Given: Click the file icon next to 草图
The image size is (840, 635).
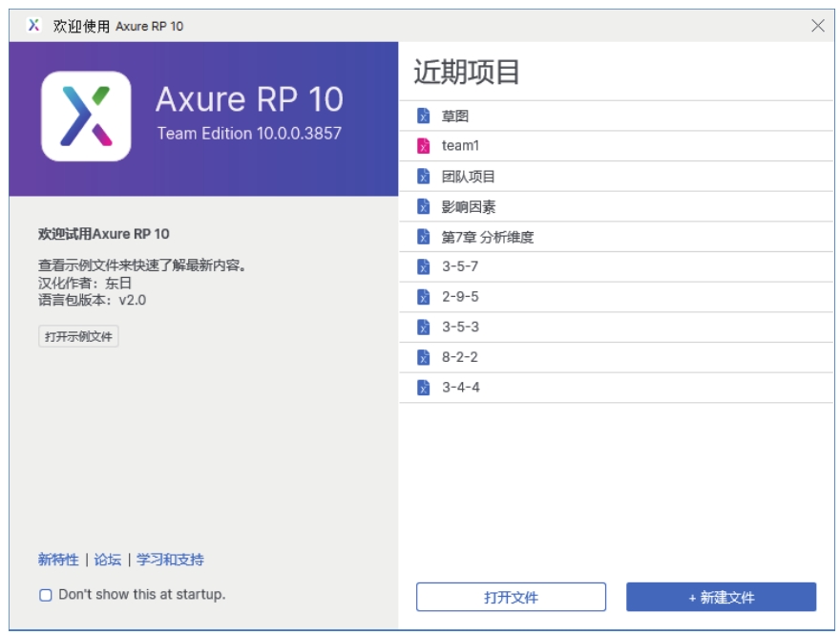Looking at the screenshot, I should (424, 116).
